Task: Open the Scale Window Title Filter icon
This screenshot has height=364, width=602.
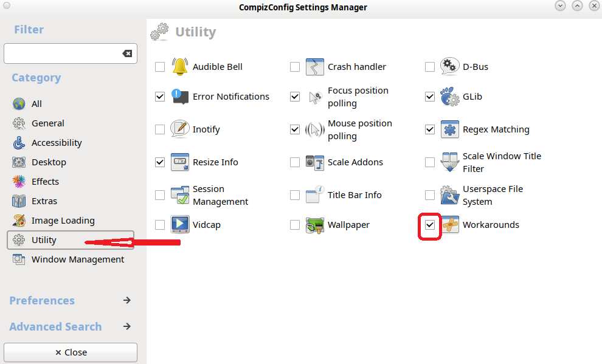Action: pyautogui.click(x=449, y=162)
